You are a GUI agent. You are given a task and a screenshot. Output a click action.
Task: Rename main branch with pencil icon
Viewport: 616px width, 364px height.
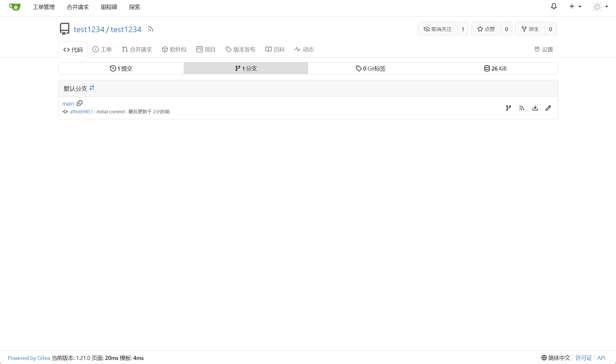548,108
